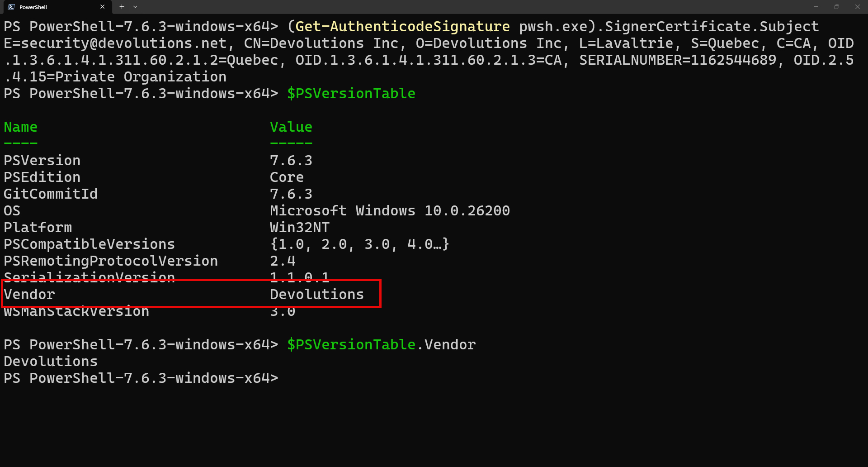The image size is (868, 467).
Task: Click the L=Lavaltrie text
Action: click(626, 43)
